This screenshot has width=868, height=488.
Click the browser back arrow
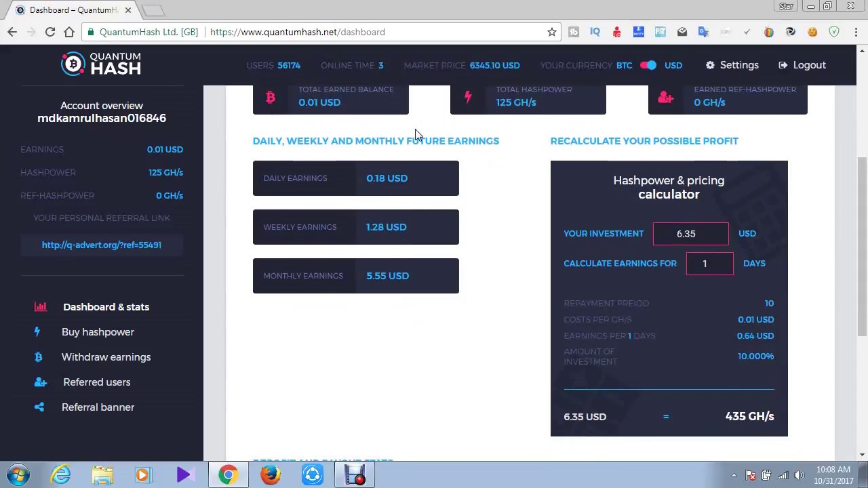point(12,32)
